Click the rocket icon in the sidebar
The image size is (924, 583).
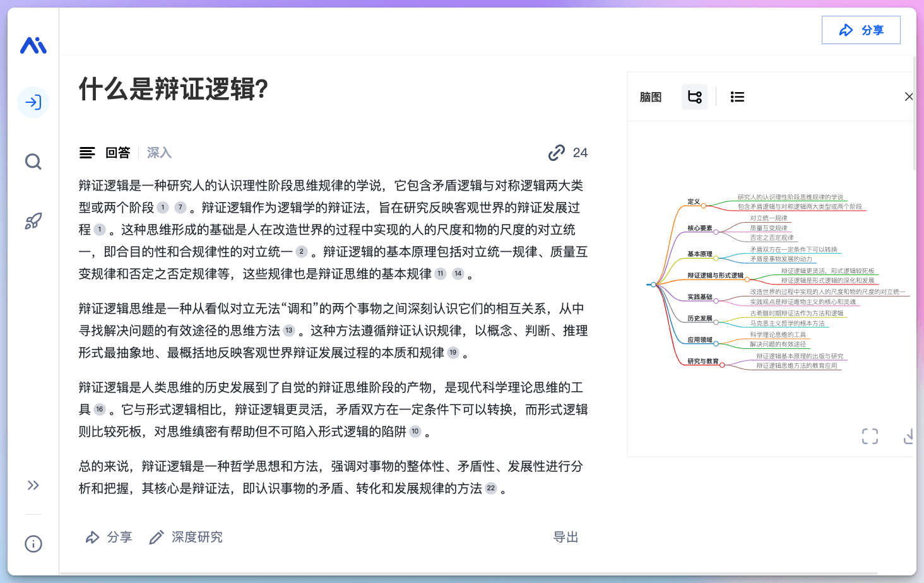pyautogui.click(x=33, y=221)
